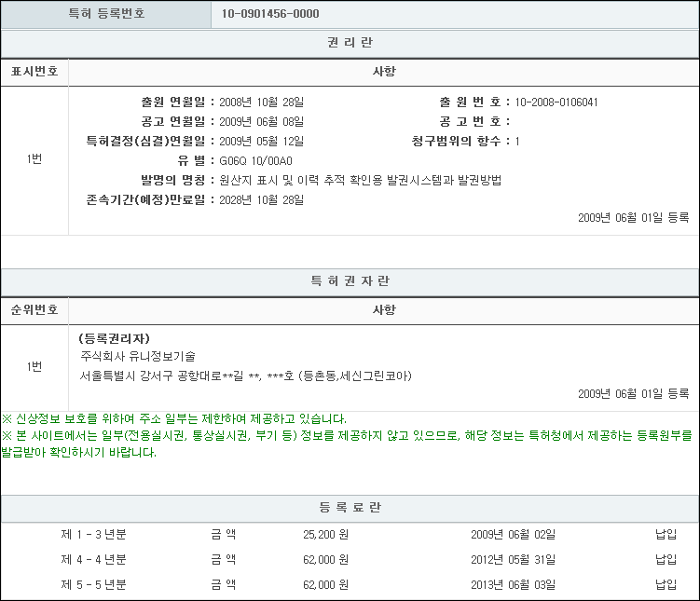The height and width of the screenshot is (601, 700).
Task: Click the 공 고 번 호 label
Action: [471, 121]
